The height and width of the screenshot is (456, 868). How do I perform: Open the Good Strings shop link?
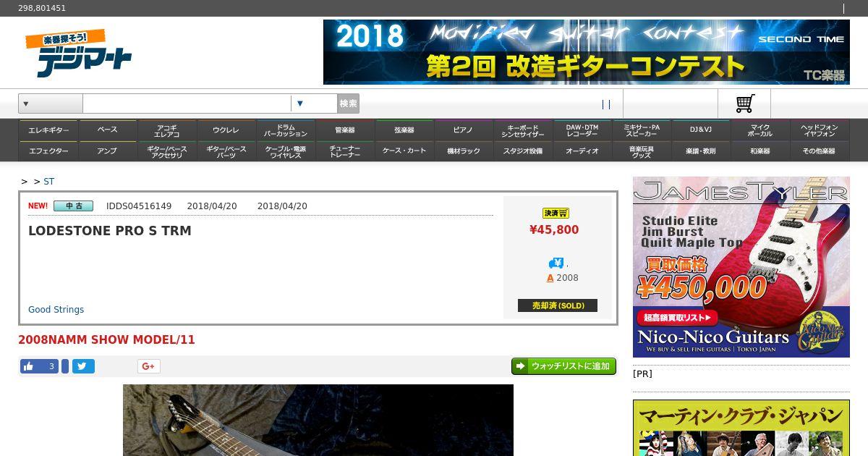click(x=56, y=310)
